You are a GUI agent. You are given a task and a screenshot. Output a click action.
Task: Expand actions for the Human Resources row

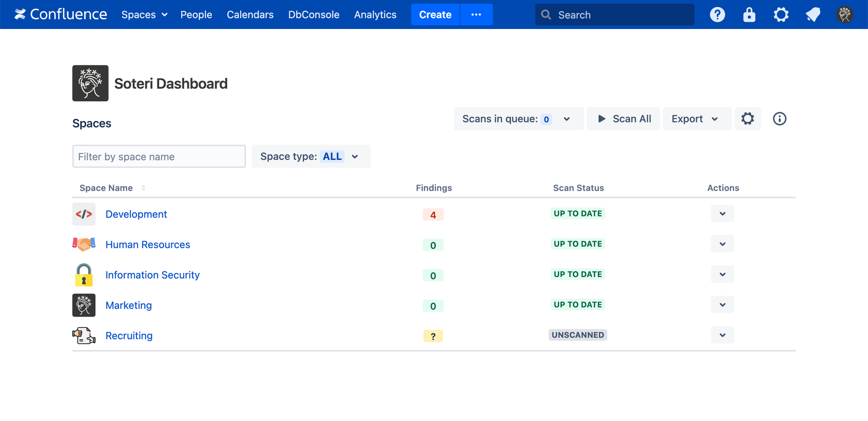[x=722, y=244]
